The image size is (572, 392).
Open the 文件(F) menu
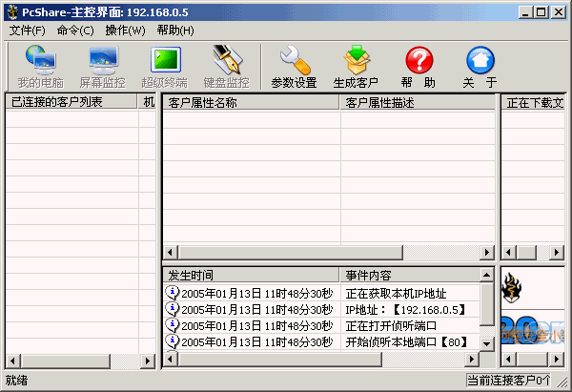tap(28, 31)
